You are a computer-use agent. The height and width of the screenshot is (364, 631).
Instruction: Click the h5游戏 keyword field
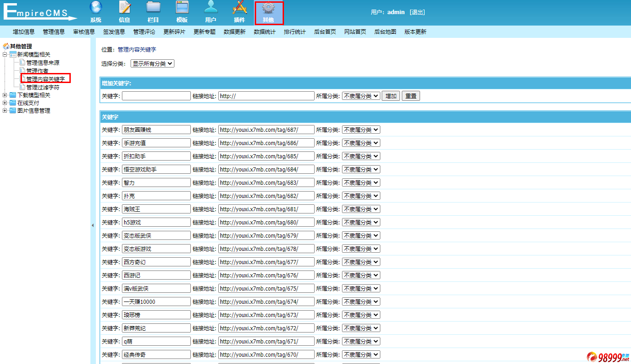156,222
